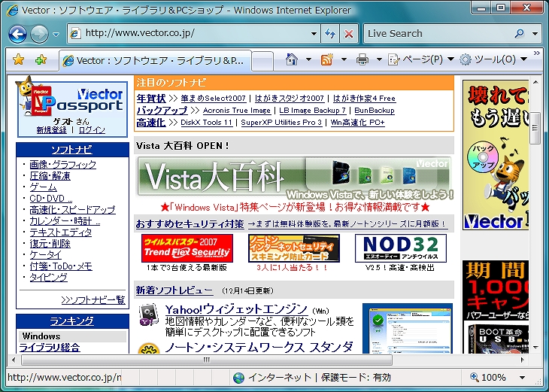Open the CD・DVD category link
549x392 pixels.
51,199
